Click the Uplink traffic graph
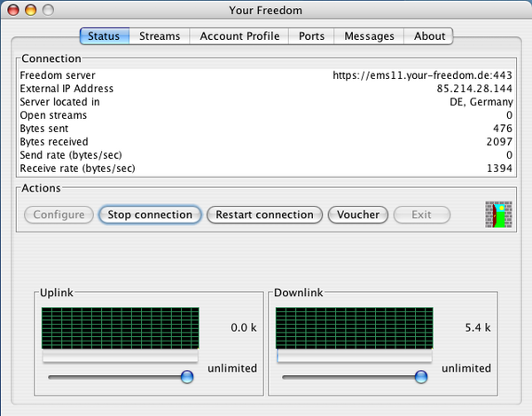 (x=121, y=328)
